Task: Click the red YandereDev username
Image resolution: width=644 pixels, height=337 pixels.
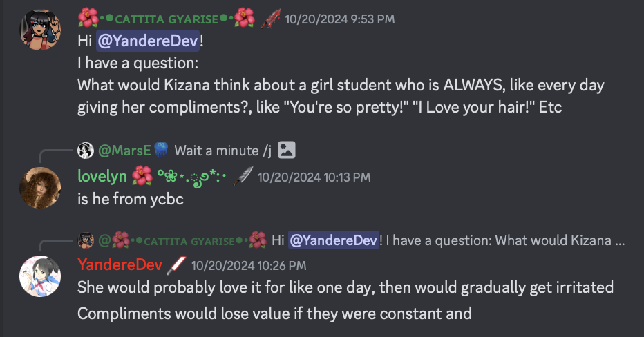Action: 120,265
